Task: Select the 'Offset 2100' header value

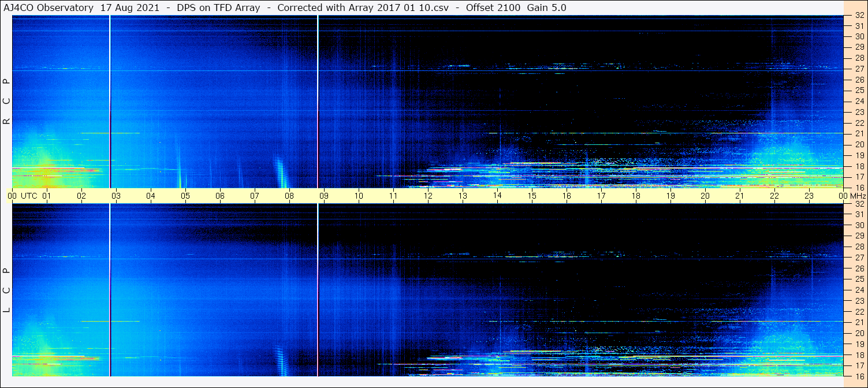Action: 493,8
